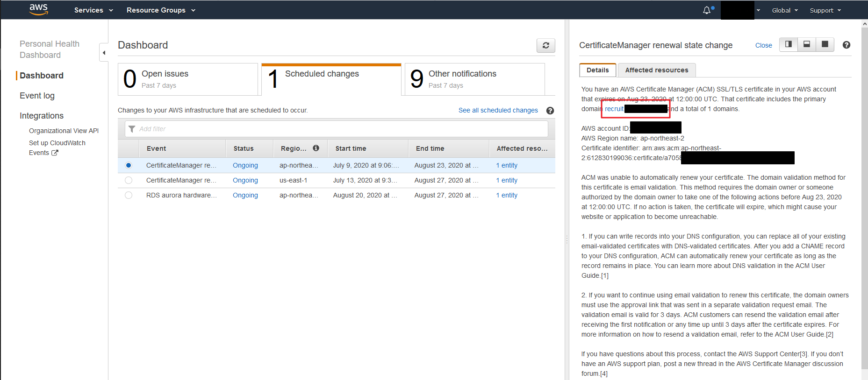The height and width of the screenshot is (380, 868).
Task: Open Organizational View API link
Action: [64, 131]
